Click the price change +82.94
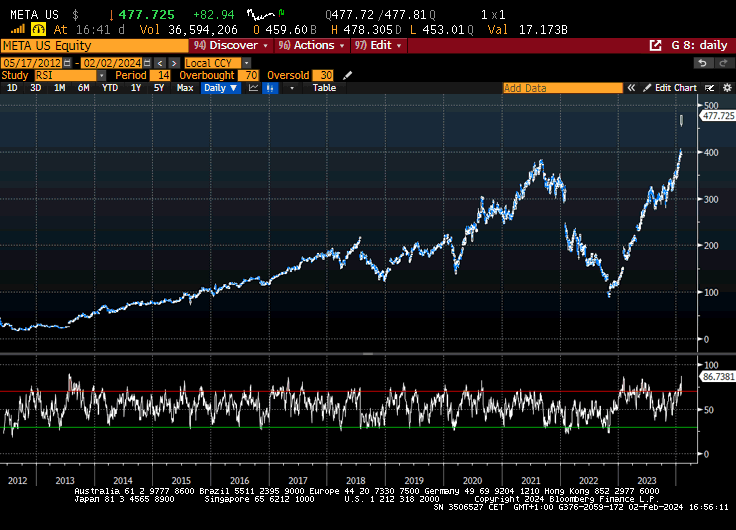The width and height of the screenshot is (736, 530). [x=213, y=15]
